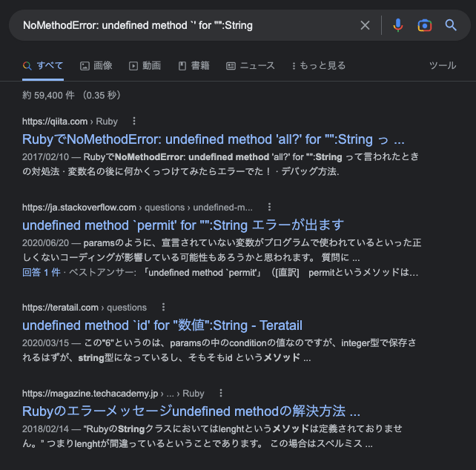476x470 pixels.
Task: Click the 2018/02/14 TechAcademy snippet text
Action: pyautogui.click(x=212, y=437)
